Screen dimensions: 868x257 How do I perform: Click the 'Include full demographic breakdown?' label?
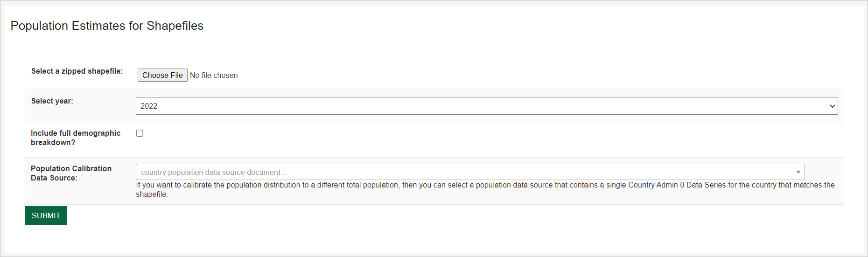pos(76,138)
